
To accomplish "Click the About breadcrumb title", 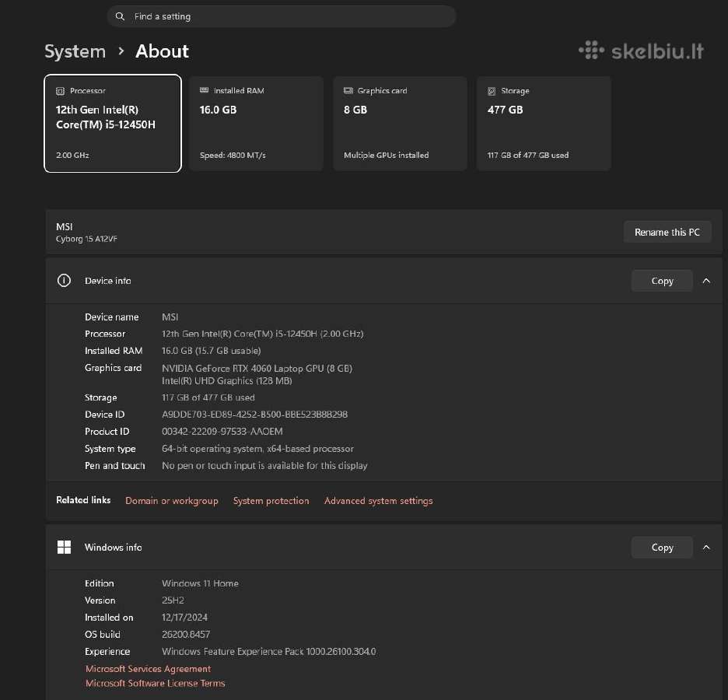I will (162, 51).
